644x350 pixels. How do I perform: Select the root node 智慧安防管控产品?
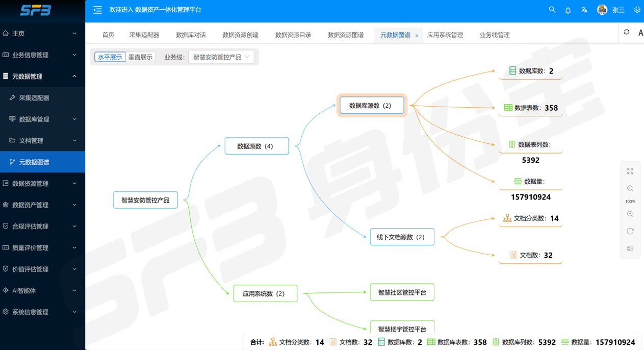pos(145,200)
